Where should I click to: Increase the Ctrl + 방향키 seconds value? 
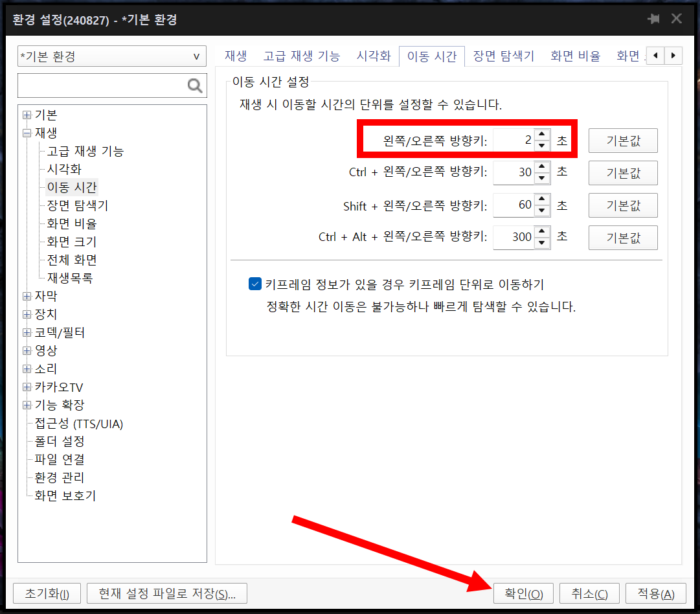(541, 166)
